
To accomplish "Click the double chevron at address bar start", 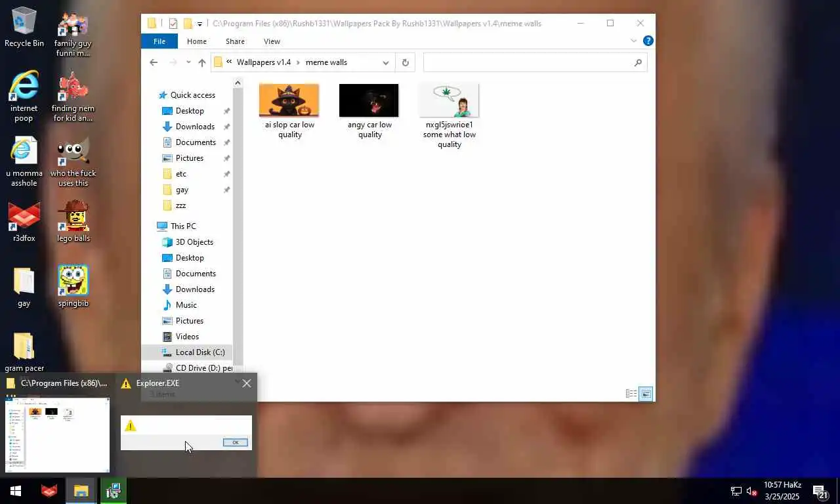I will [x=229, y=62].
